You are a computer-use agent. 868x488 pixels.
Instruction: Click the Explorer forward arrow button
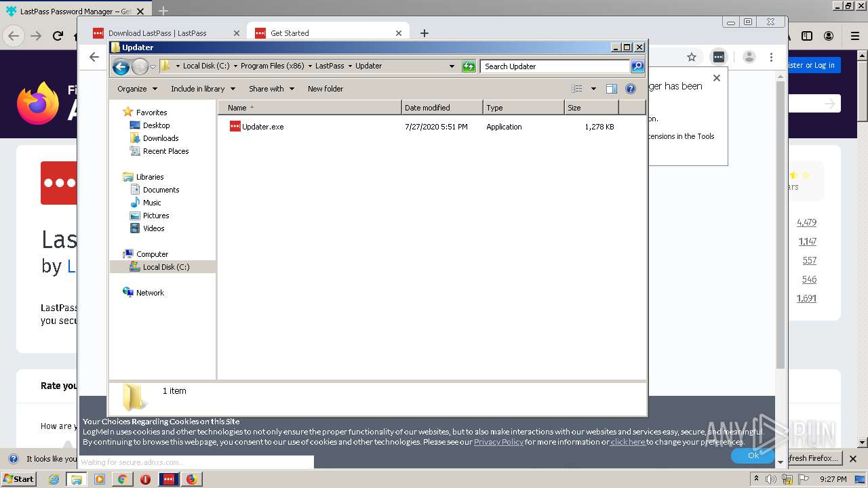[x=140, y=66]
